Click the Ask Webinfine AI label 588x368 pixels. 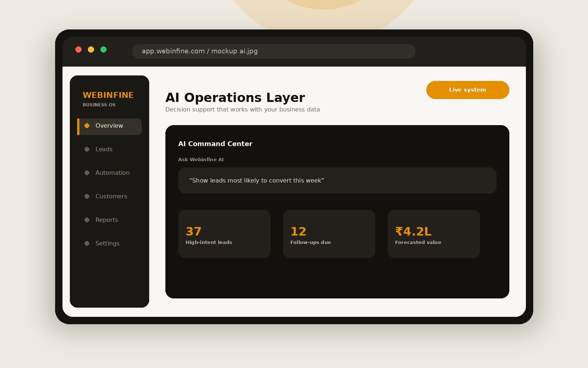click(x=201, y=160)
